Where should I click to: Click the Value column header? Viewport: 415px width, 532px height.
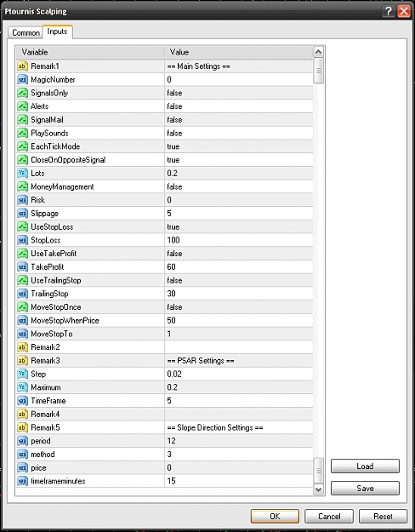[x=239, y=52]
